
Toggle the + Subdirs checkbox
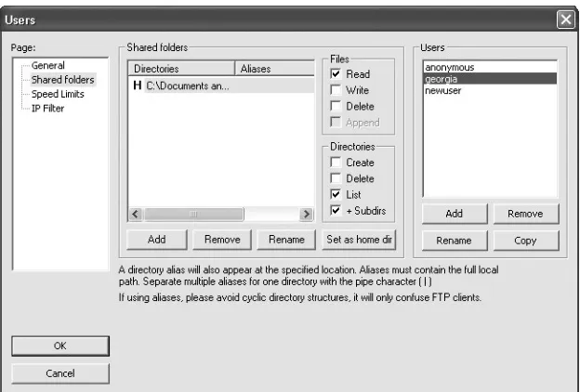click(x=336, y=211)
